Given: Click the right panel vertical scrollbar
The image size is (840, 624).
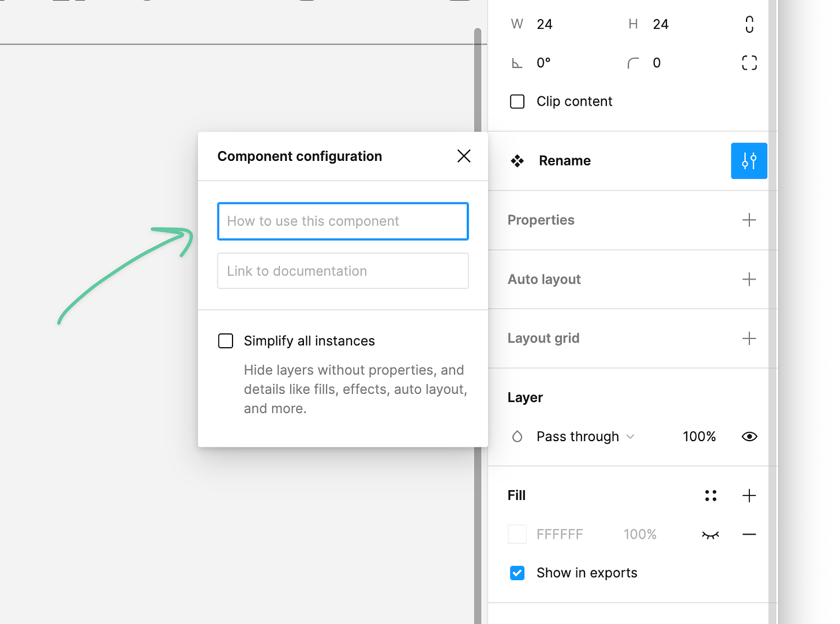Looking at the screenshot, I should click(773, 312).
